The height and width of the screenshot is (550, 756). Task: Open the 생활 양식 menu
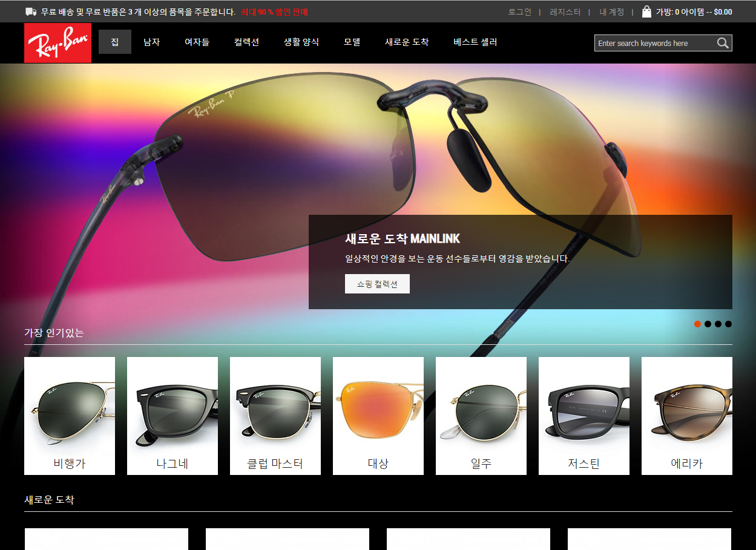[301, 42]
